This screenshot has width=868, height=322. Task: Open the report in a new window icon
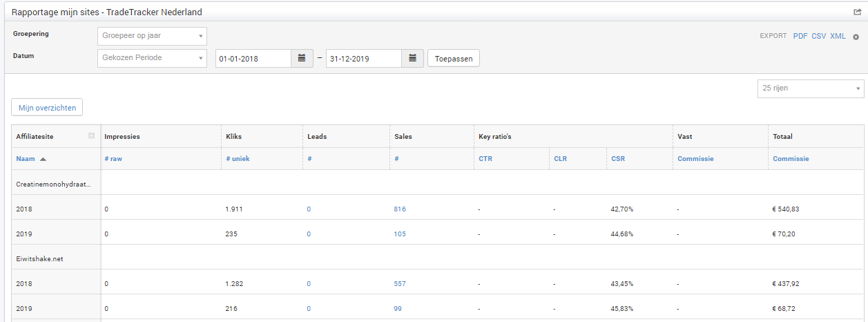click(x=857, y=12)
